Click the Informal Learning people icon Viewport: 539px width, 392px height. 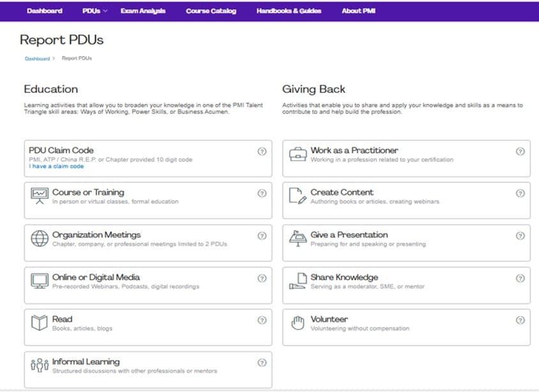point(40,365)
